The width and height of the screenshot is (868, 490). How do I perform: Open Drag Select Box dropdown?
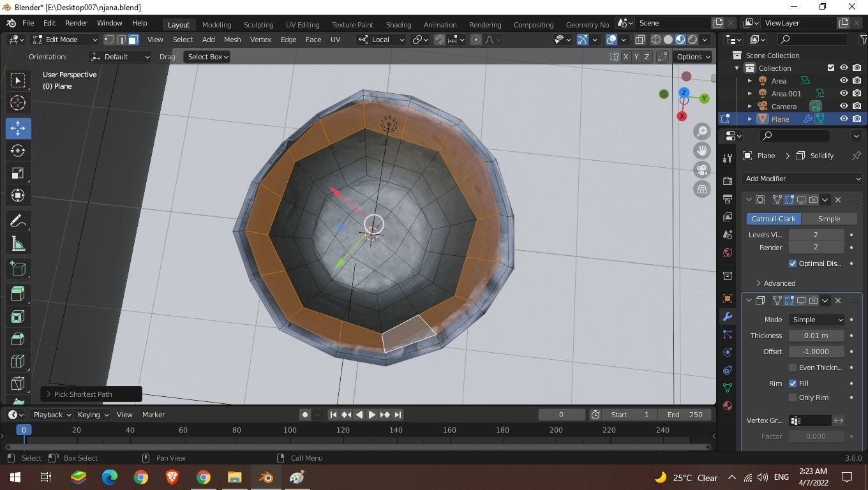coord(207,57)
